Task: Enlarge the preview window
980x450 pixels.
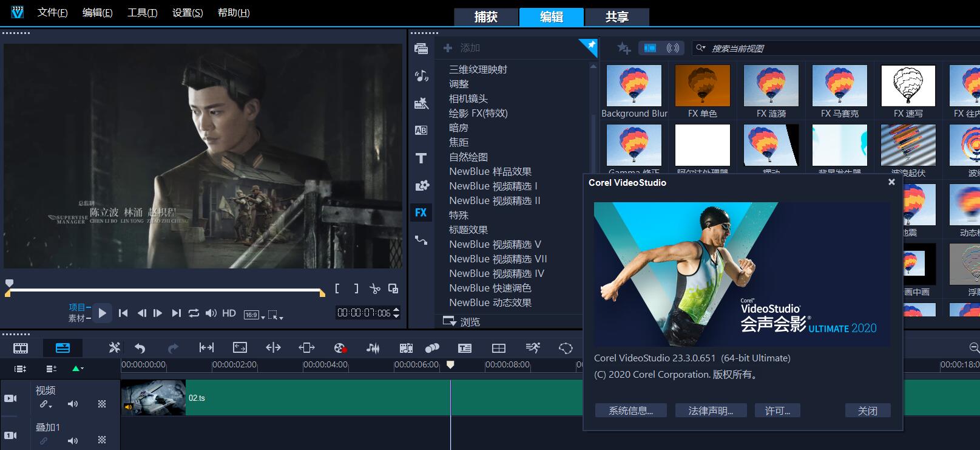Action: coord(393,288)
